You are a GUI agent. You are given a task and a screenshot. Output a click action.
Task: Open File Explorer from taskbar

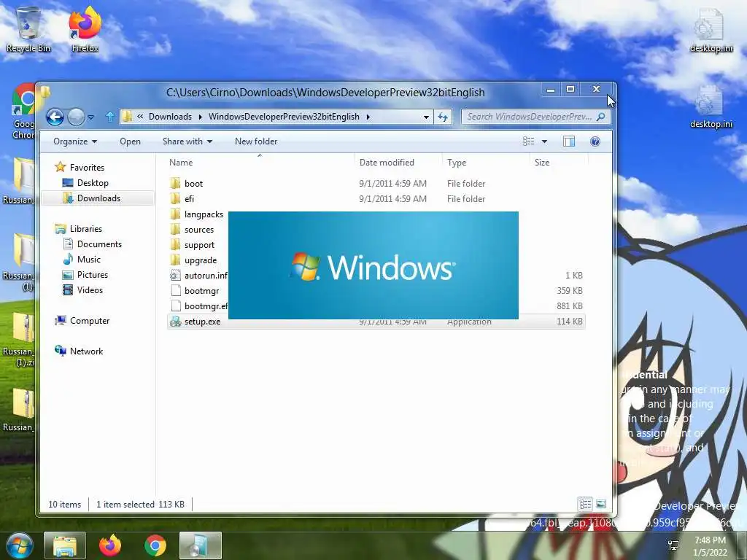click(65, 545)
